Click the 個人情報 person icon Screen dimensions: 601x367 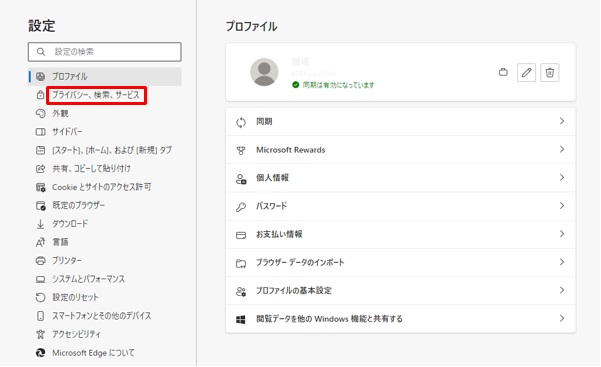pos(241,179)
